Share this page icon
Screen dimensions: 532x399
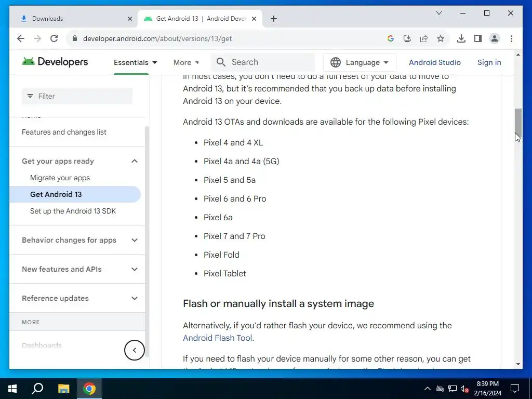(424, 38)
